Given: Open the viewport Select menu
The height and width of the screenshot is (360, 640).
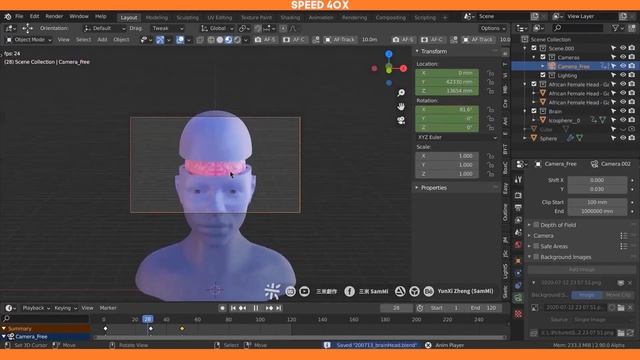Looking at the screenshot, I should tap(83, 40).
